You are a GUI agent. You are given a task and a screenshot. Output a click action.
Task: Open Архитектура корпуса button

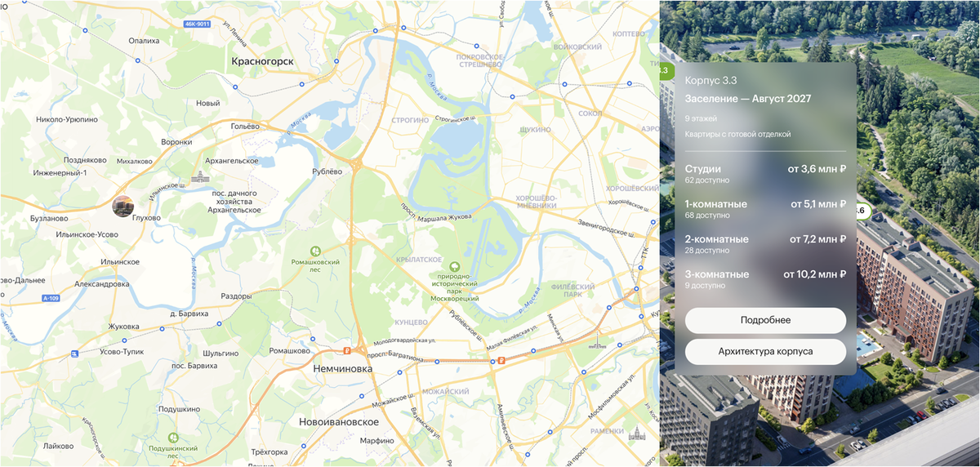click(x=765, y=352)
